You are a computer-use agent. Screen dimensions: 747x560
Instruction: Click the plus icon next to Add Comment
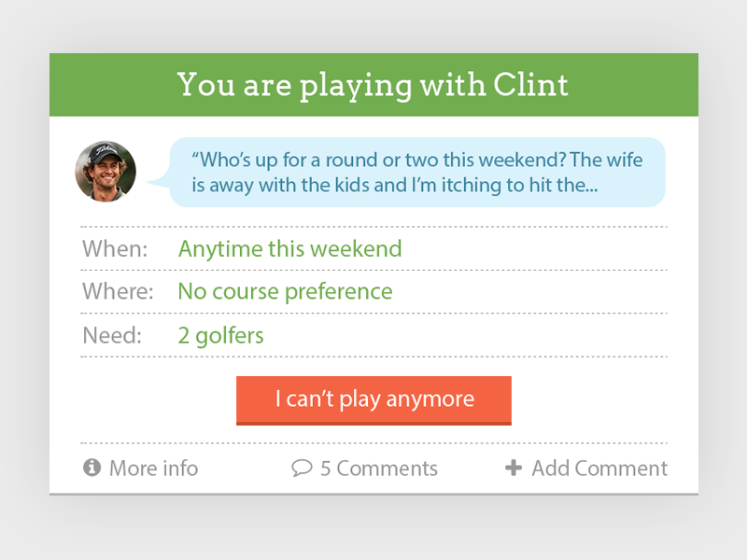[x=514, y=469]
